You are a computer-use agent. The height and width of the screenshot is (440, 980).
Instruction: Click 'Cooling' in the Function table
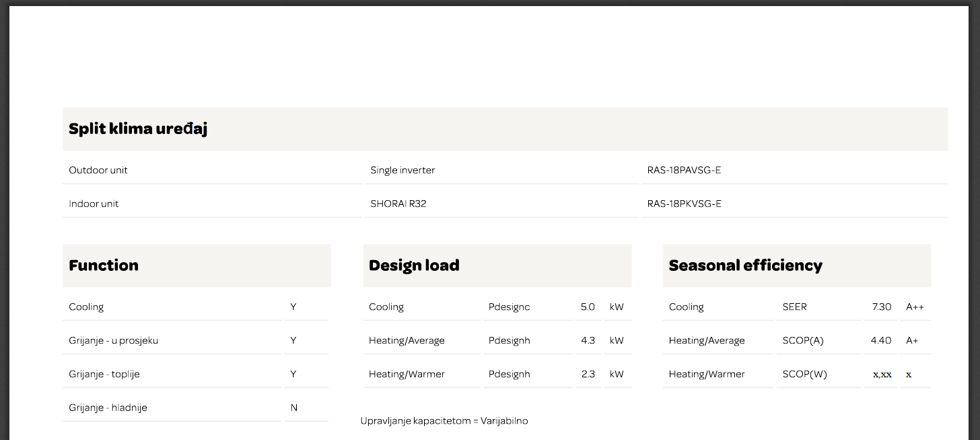coord(86,307)
